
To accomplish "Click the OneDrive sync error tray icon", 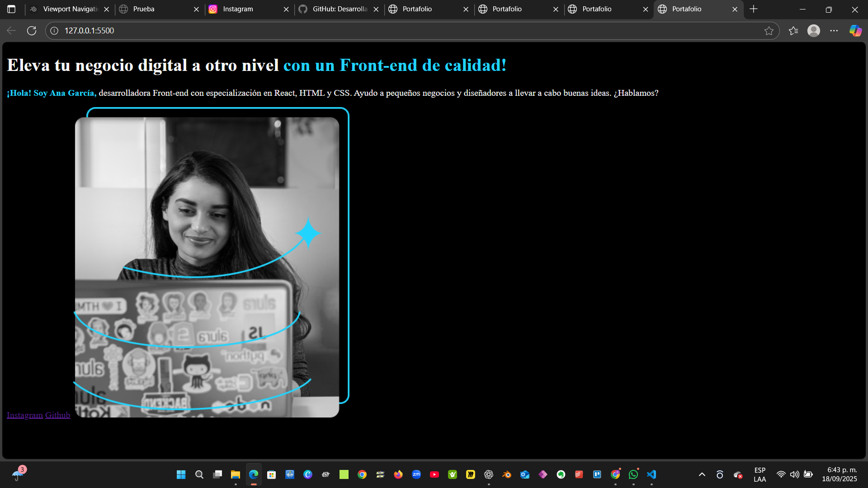I will point(738,474).
